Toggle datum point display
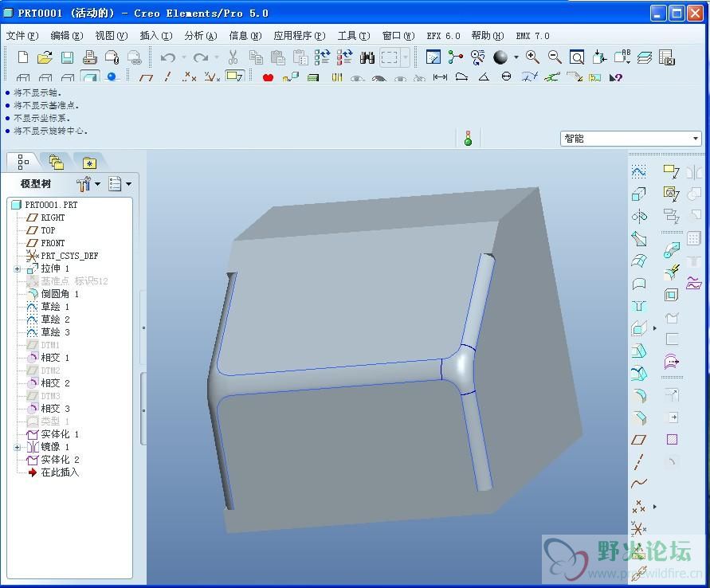The width and height of the screenshot is (710, 588). tap(190, 77)
